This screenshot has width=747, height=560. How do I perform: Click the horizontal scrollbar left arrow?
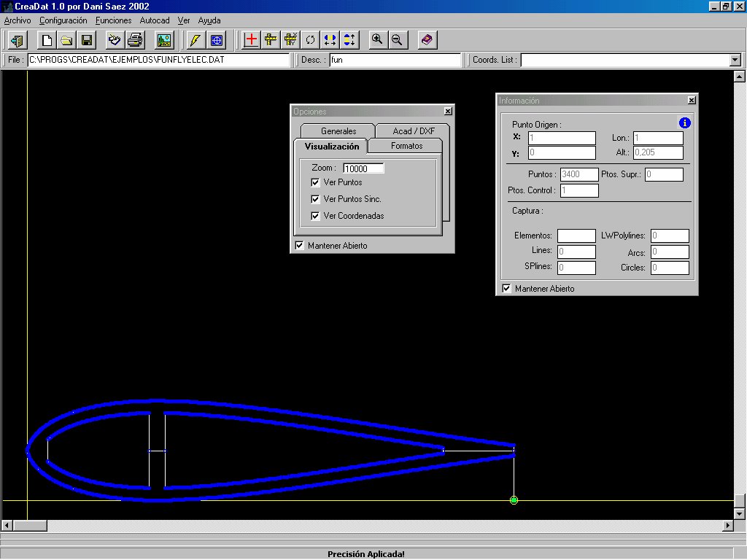[x=7, y=525]
